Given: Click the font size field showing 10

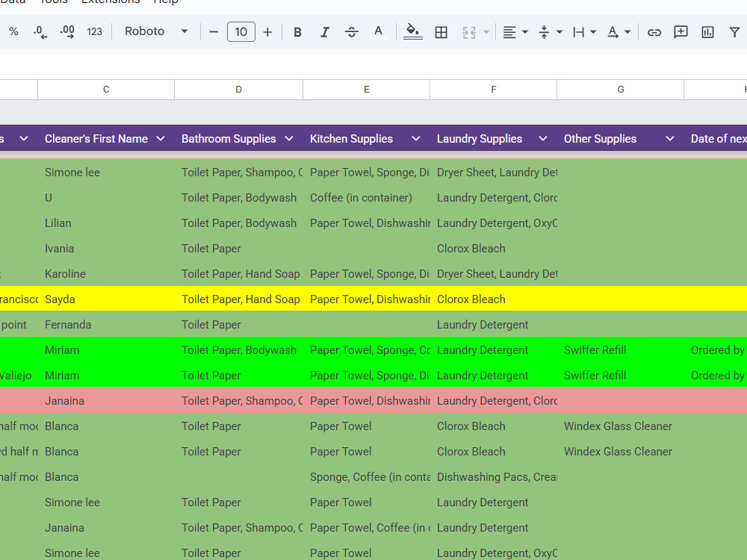Looking at the screenshot, I should point(241,32).
